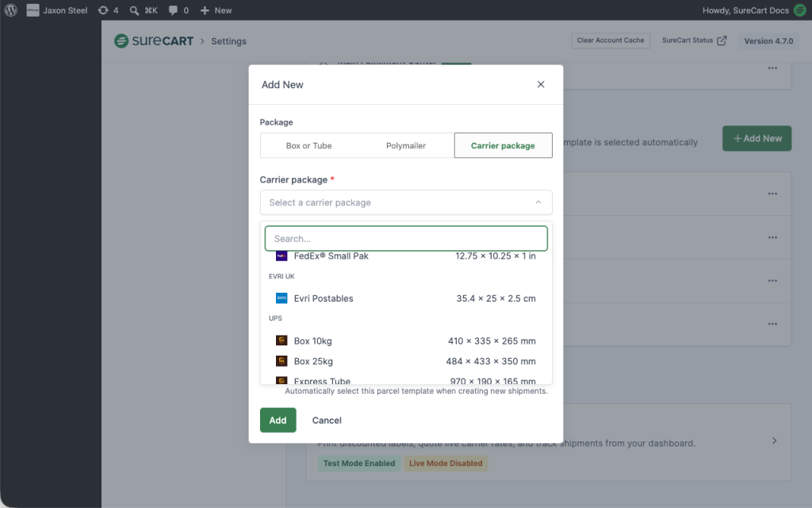The width and height of the screenshot is (812, 508).
Task: Select the Polymailer package type
Action: click(x=406, y=146)
